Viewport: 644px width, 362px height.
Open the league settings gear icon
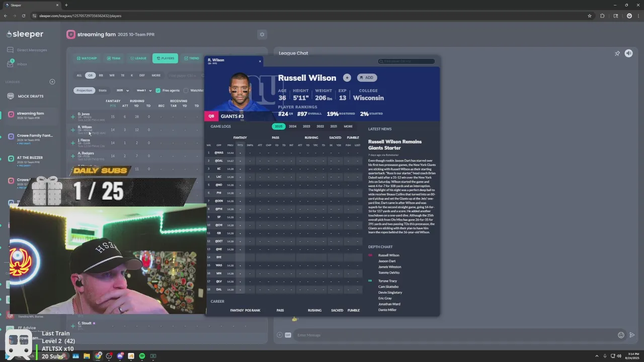262,34
